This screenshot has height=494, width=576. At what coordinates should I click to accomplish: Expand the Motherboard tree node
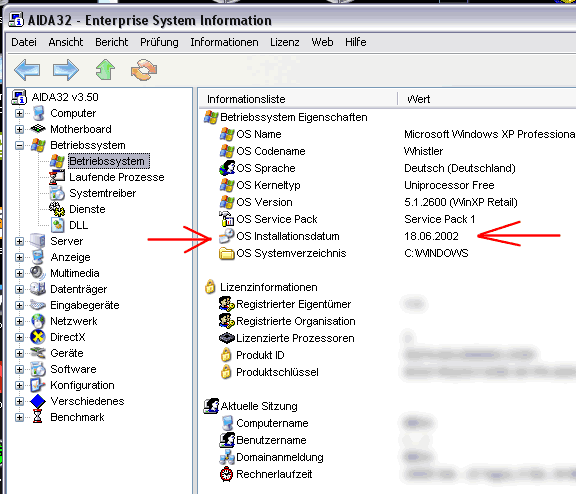click(19, 129)
